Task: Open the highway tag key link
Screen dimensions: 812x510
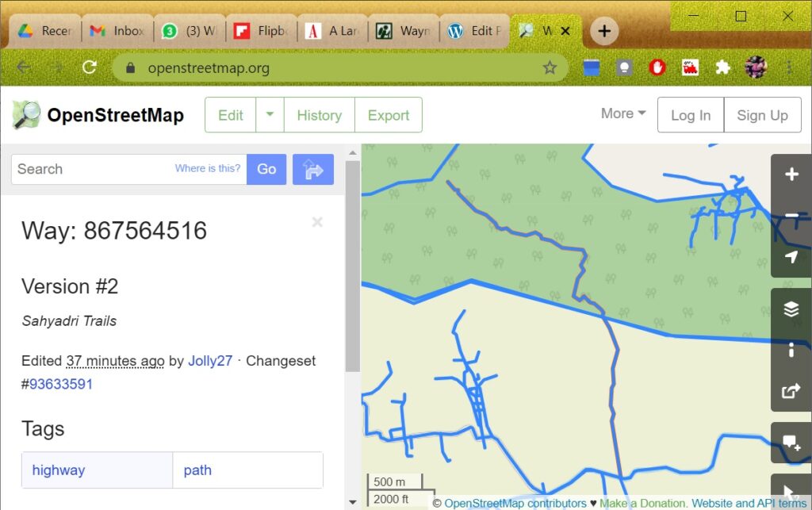Action: click(59, 470)
